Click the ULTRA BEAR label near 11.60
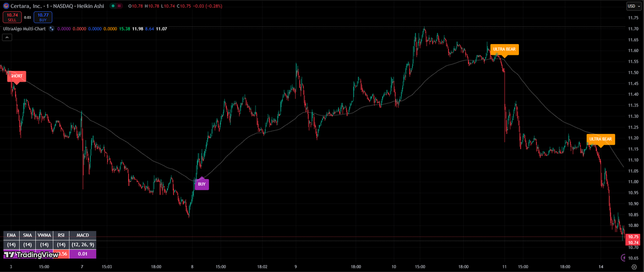Image resolution: width=644 pixels, height=272 pixels. click(504, 49)
